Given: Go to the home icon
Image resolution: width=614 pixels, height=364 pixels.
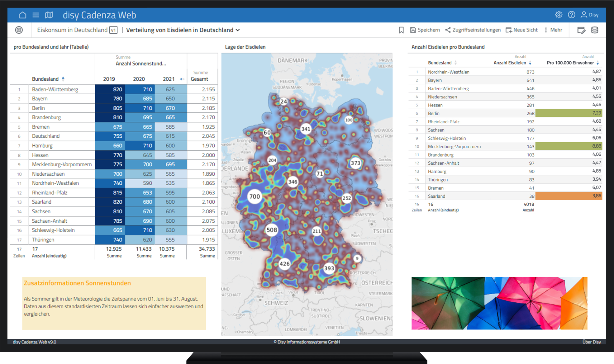Looking at the screenshot, I should pyautogui.click(x=22, y=15).
